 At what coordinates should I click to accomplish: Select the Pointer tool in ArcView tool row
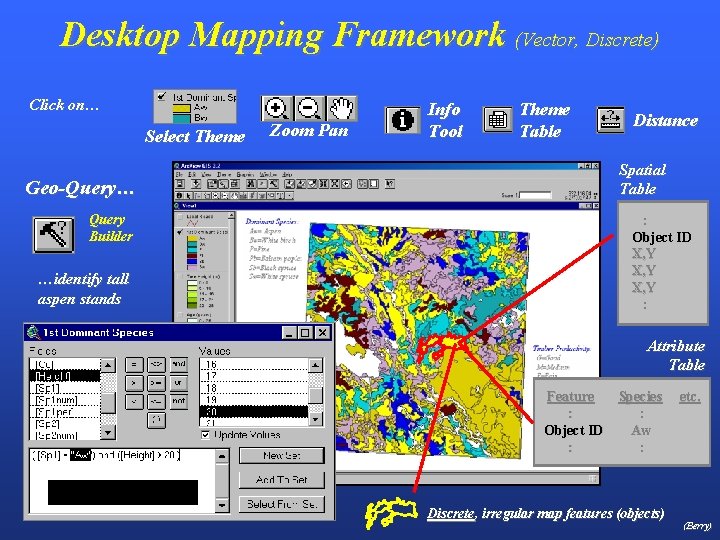pos(188,196)
